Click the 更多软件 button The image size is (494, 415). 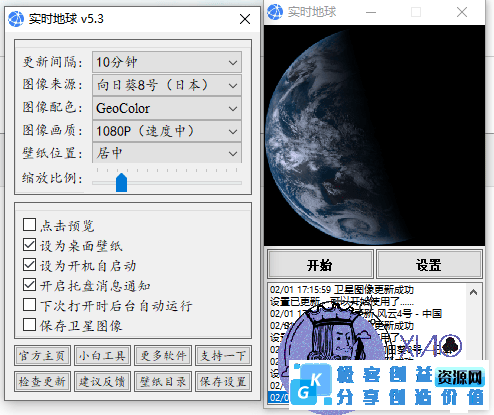(x=163, y=356)
